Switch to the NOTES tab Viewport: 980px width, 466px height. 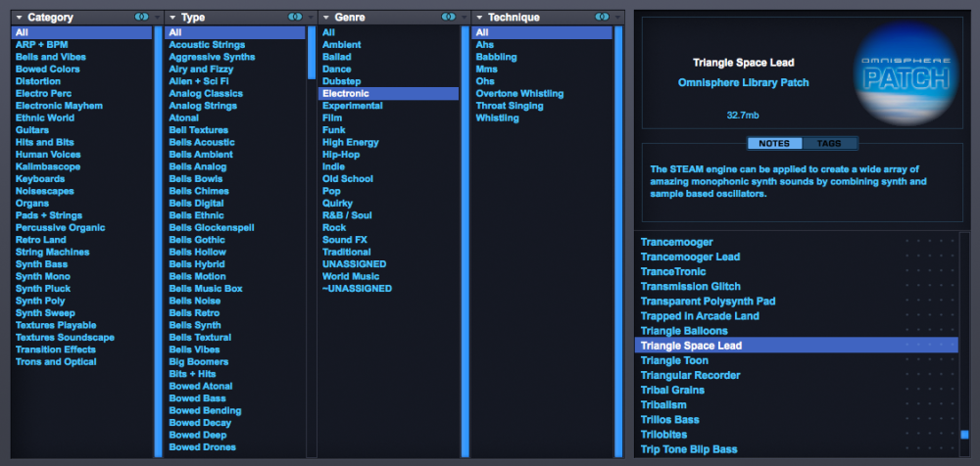click(x=774, y=144)
